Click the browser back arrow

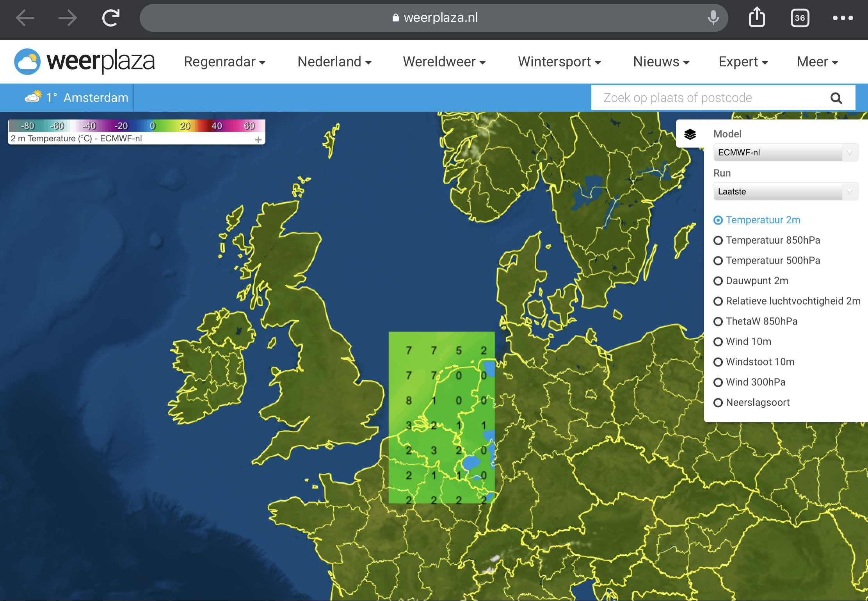(25, 18)
